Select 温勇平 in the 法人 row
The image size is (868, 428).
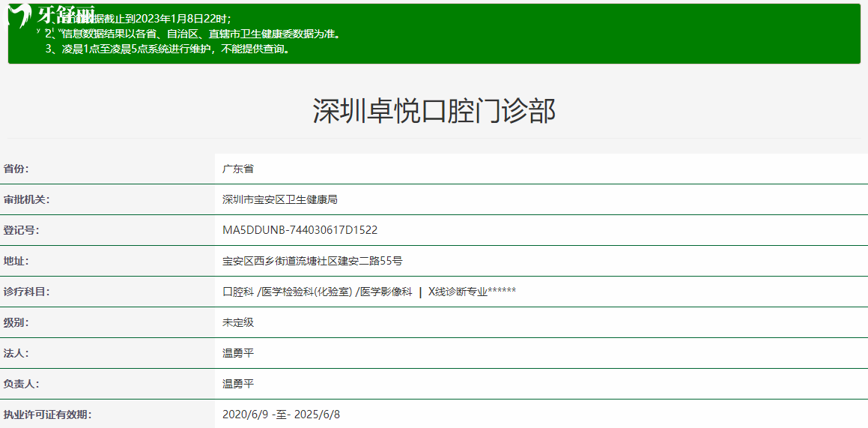(x=238, y=353)
